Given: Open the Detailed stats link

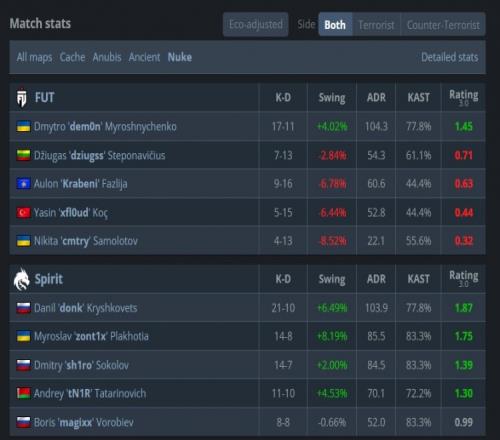Looking at the screenshot, I should click(x=450, y=57).
